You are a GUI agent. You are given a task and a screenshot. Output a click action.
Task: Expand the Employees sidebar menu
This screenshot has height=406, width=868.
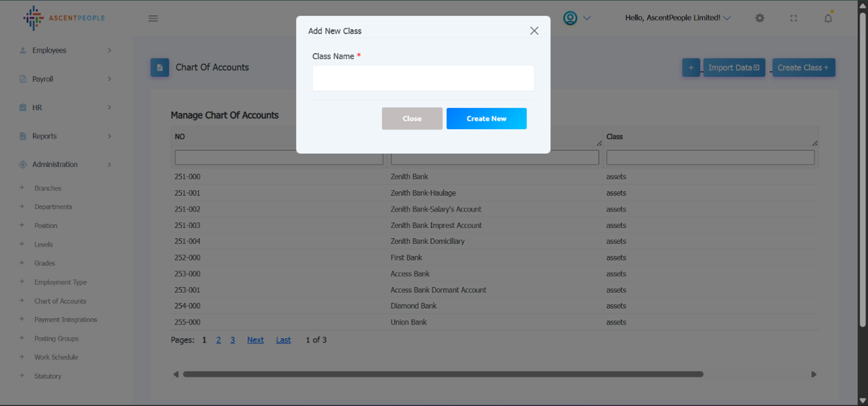(65, 51)
